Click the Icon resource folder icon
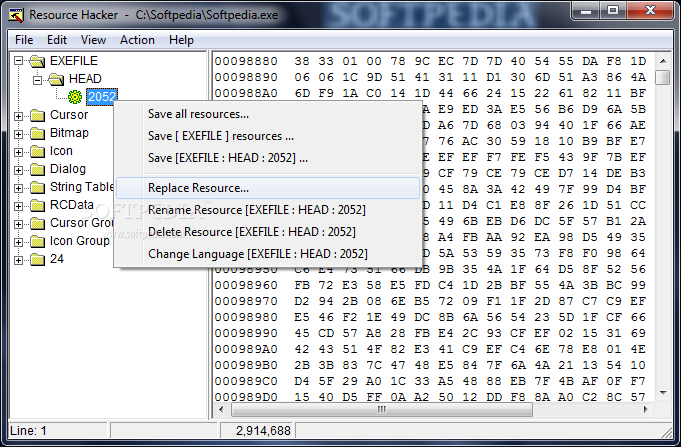 (x=37, y=151)
